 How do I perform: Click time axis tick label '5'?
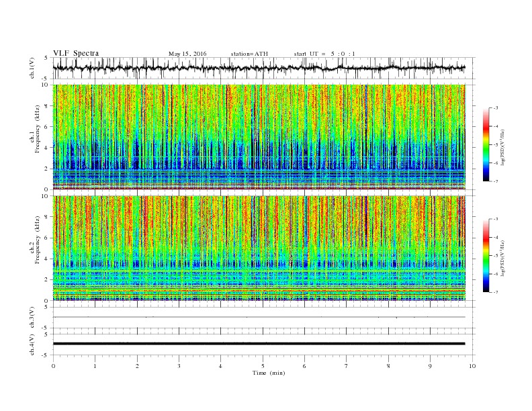(263, 366)
